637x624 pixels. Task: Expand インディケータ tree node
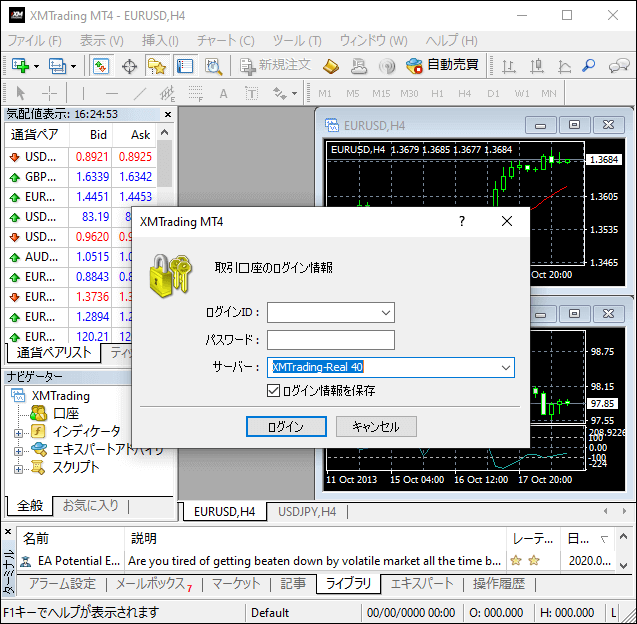[18, 433]
